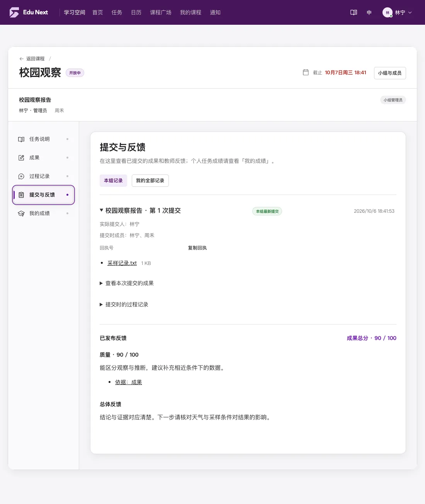Click the 1 KB file size text
425x504 pixels.
point(146,263)
